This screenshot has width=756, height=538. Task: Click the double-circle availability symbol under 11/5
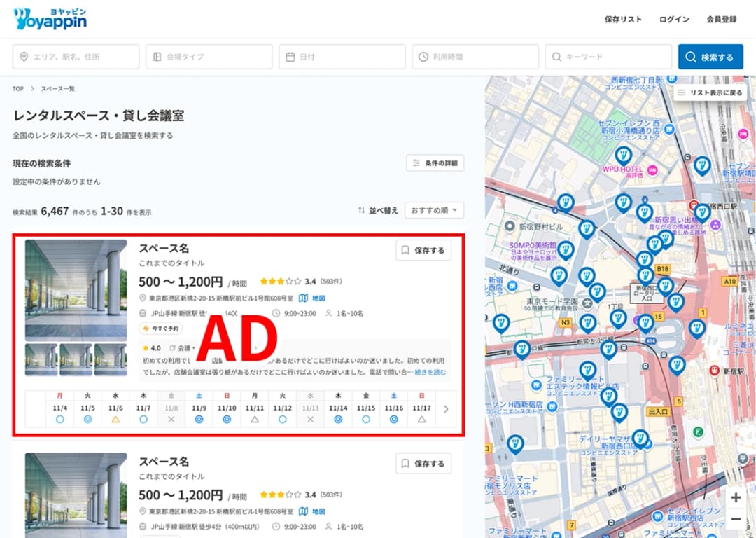tap(87, 419)
